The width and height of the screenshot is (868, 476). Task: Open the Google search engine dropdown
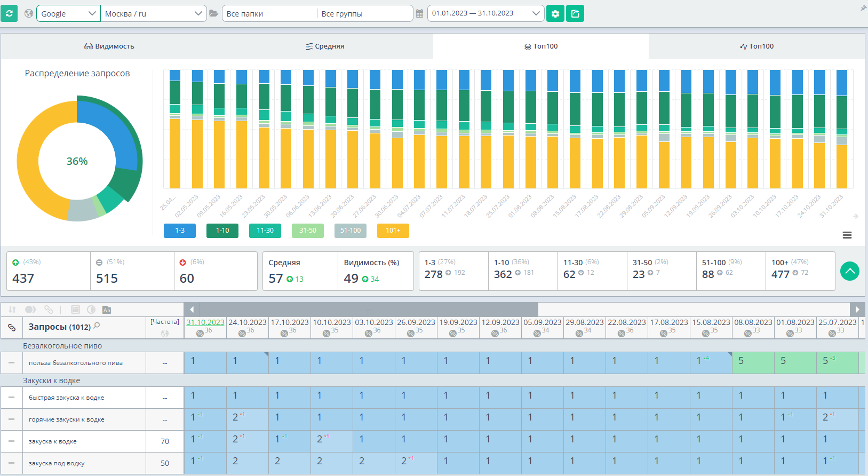(68, 13)
